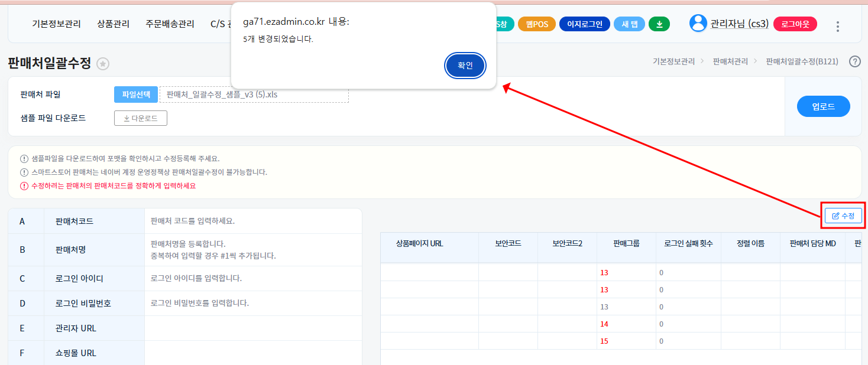
Task: Click the 파일선택 file chooser button
Action: point(136,94)
